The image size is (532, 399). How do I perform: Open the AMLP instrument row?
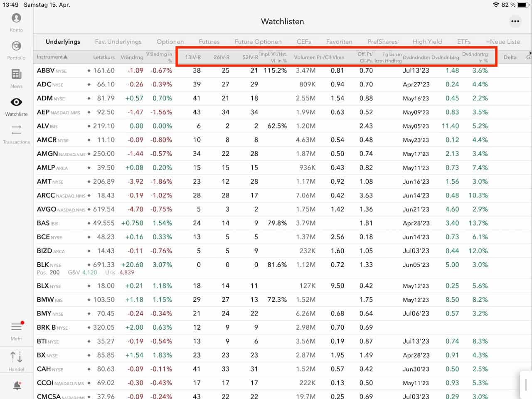pos(283,167)
